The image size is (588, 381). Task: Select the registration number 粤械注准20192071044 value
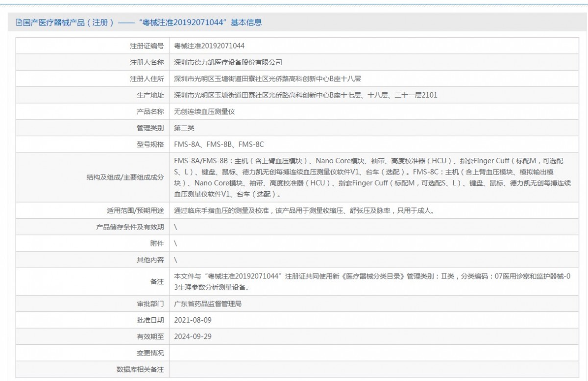(x=209, y=46)
